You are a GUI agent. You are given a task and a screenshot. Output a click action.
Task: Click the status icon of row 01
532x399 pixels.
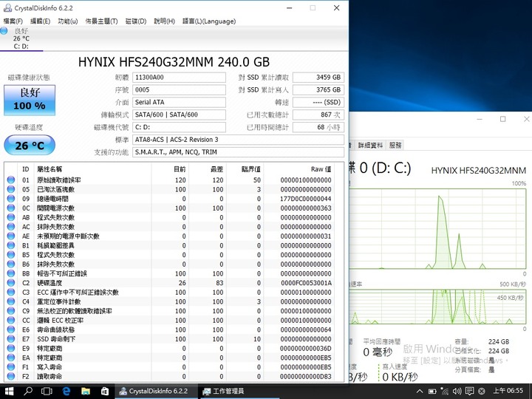pyautogui.click(x=11, y=180)
